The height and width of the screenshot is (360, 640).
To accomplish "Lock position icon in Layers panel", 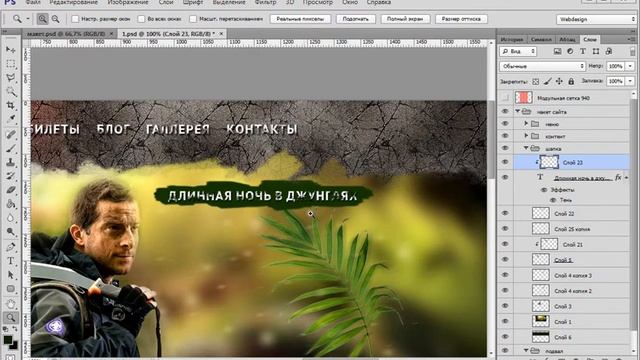I will point(559,82).
